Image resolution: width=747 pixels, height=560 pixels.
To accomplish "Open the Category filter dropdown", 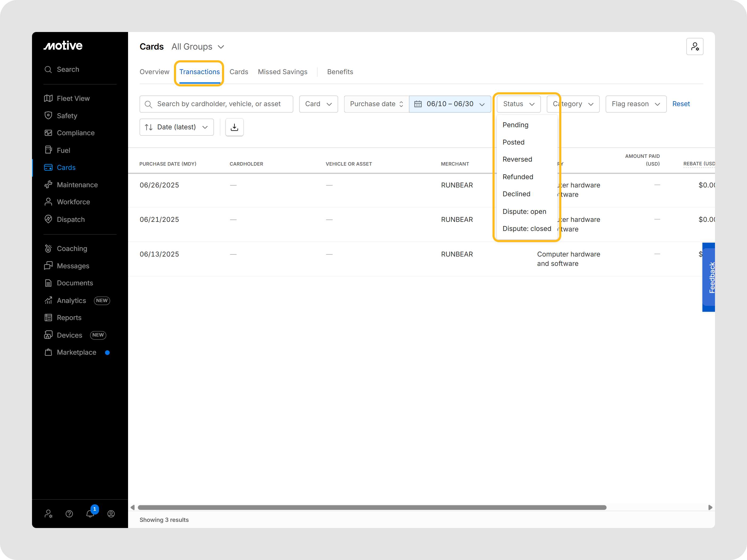I will coord(573,104).
